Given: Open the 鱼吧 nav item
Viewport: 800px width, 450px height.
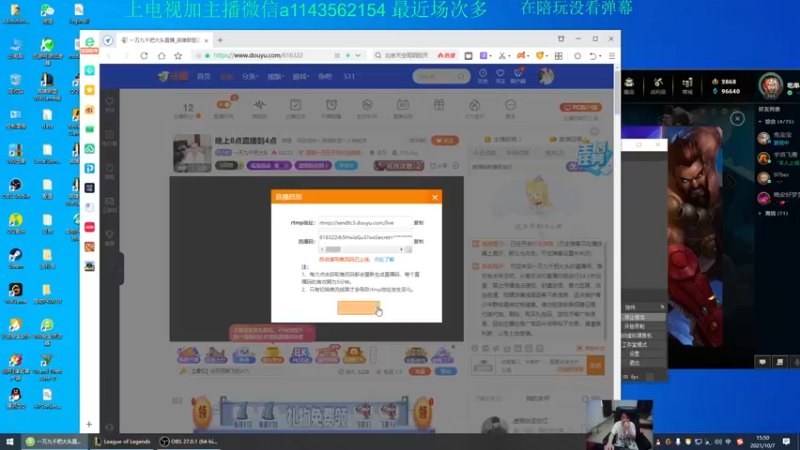Looking at the screenshot, I should (x=325, y=77).
